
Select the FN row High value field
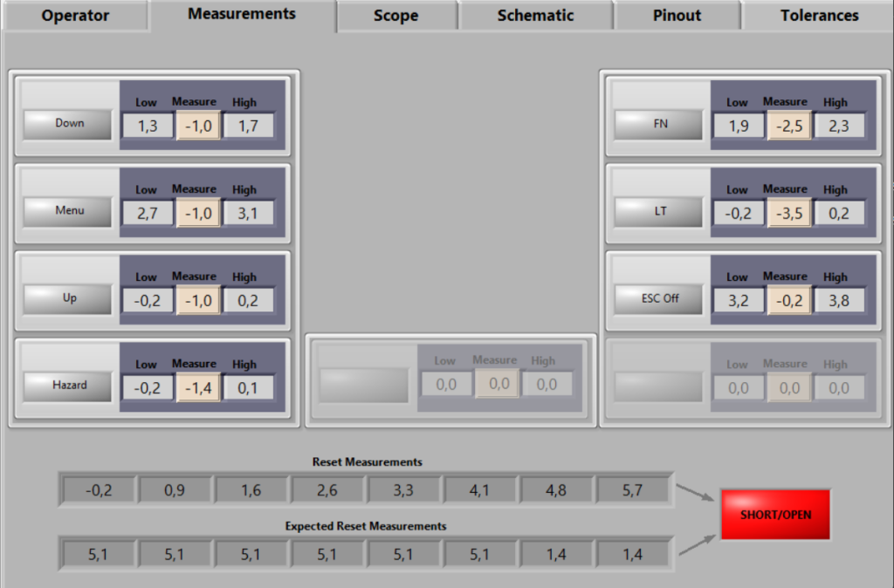[839, 126]
